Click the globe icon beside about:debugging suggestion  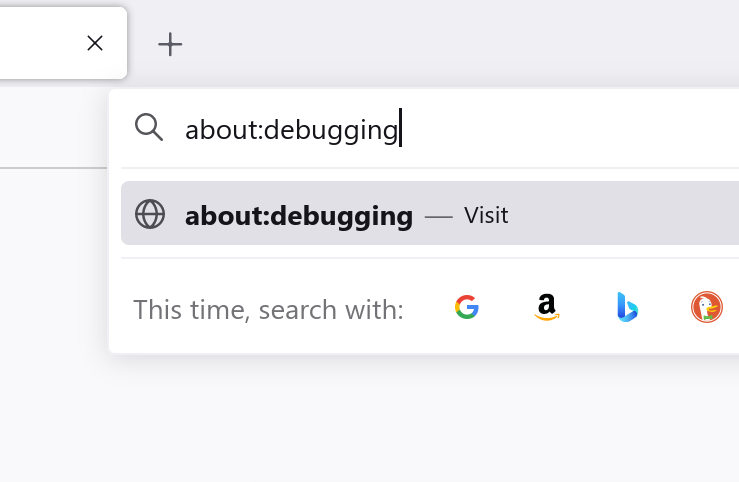point(150,214)
